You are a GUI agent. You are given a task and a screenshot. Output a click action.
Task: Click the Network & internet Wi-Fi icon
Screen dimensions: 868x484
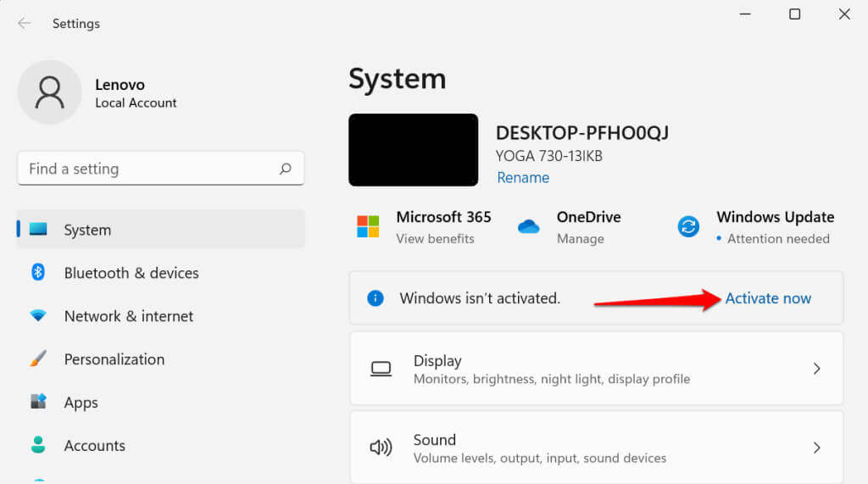(x=38, y=316)
